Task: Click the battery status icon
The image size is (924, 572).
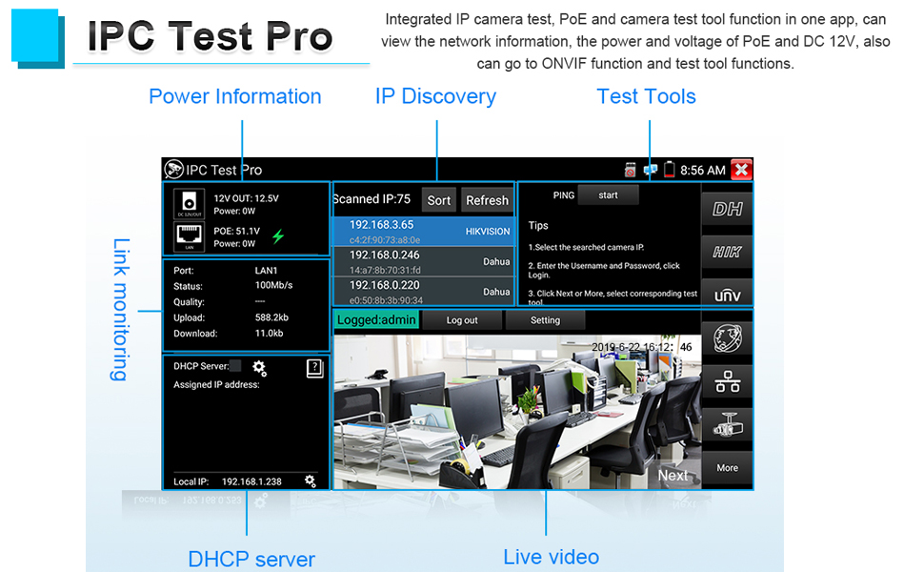Action: click(x=669, y=170)
